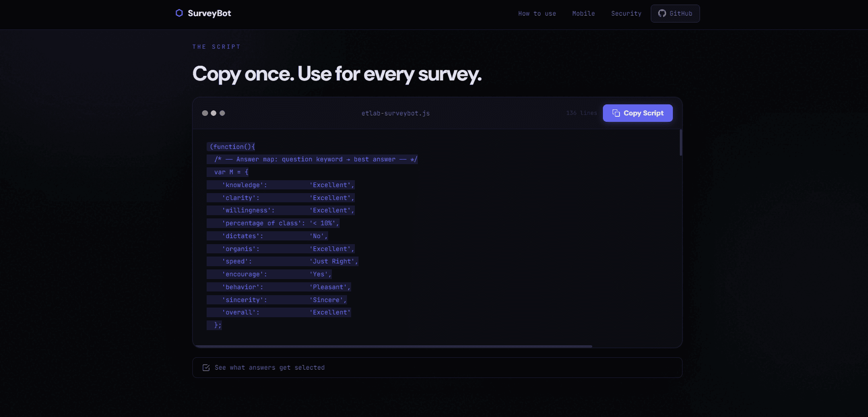Click the GitHub button top right

click(675, 13)
